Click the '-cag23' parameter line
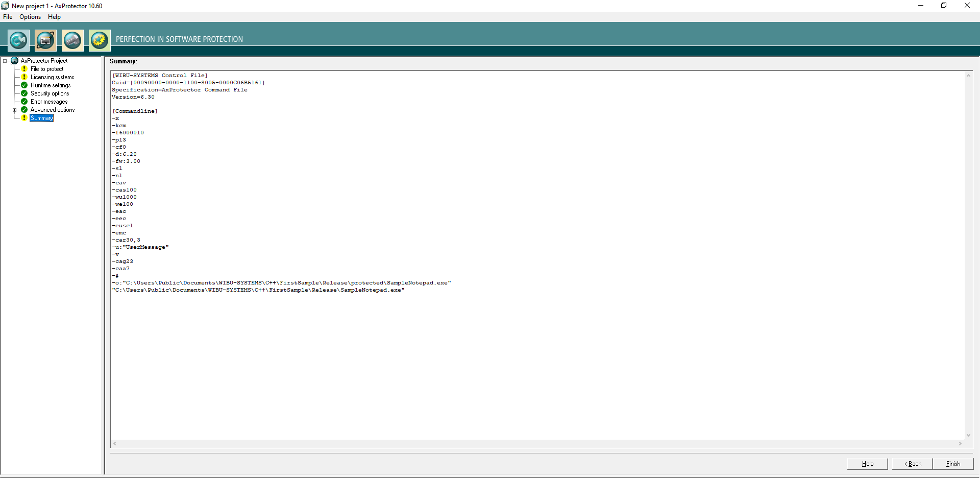Image resolution: width=980 pixels, height=478 pixels. [122, 261]
